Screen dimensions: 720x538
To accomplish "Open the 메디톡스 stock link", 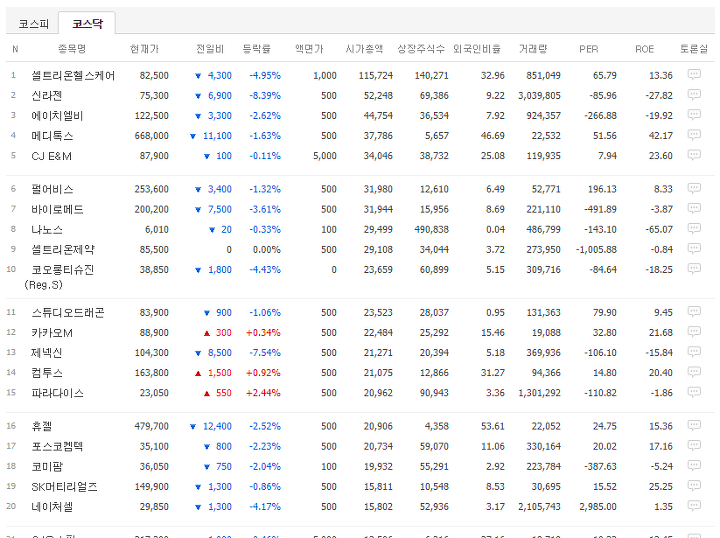I will [52, 136].
